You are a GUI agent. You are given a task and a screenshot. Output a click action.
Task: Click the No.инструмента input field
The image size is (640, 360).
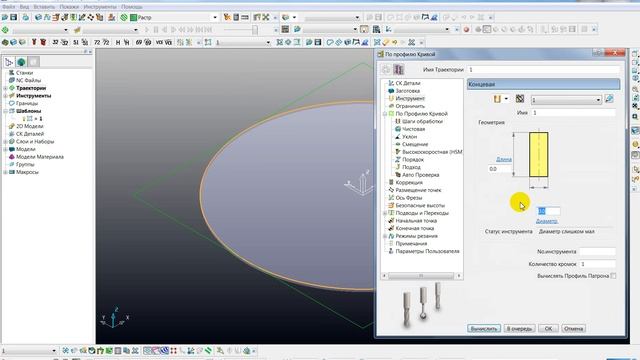[x=598, y=252]
